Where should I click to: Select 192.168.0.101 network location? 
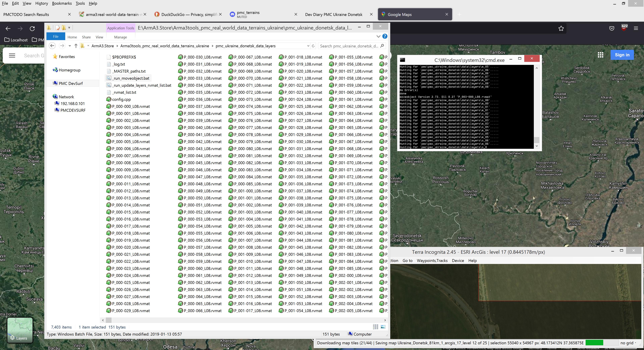[69, 103]
